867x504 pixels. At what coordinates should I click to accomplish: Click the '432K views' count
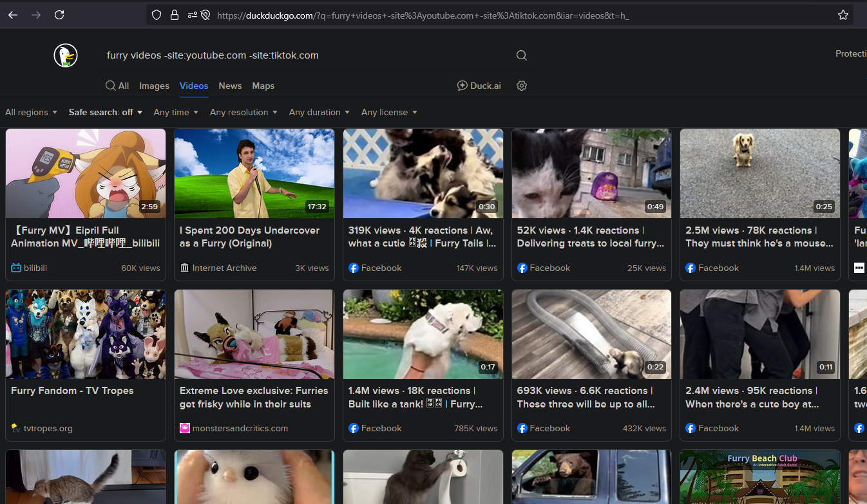(x=644, y=428)
